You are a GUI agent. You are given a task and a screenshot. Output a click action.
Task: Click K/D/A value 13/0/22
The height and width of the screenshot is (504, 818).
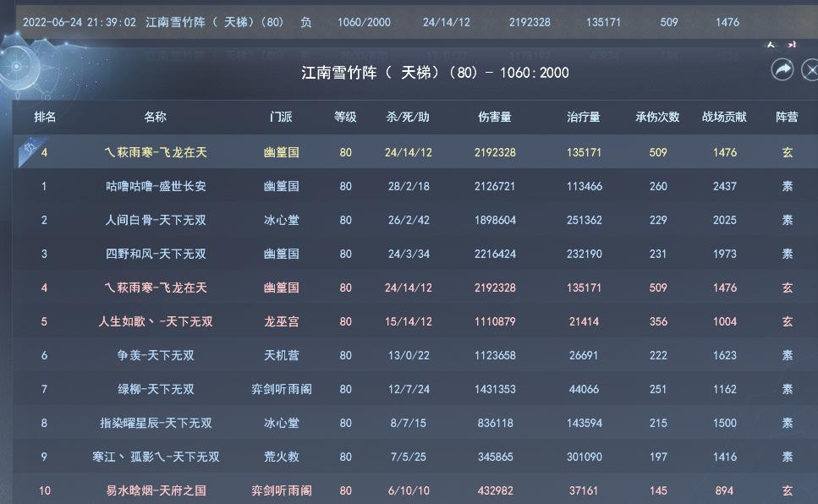409,355
